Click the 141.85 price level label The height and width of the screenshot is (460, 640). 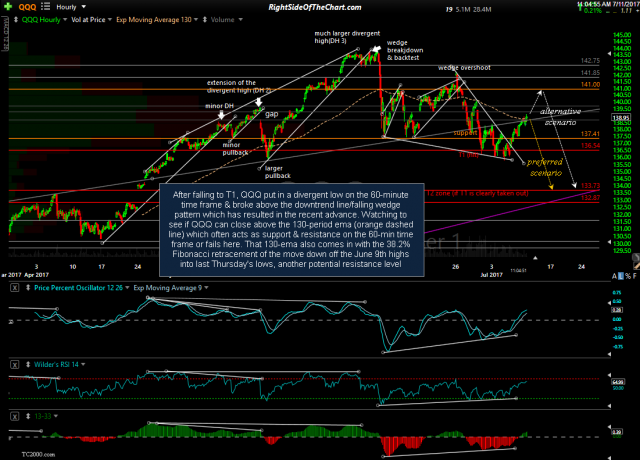[590, 73]
